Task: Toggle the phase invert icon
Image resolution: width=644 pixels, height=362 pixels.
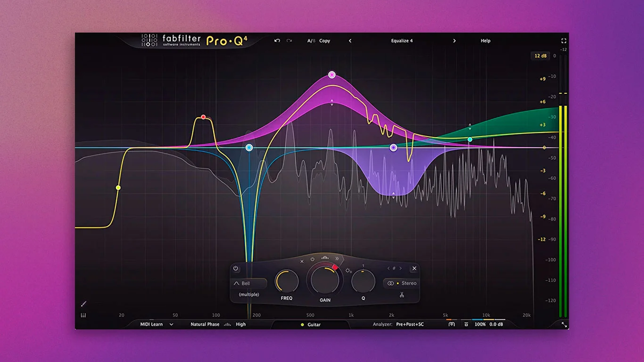Action: tap(452, 324)
